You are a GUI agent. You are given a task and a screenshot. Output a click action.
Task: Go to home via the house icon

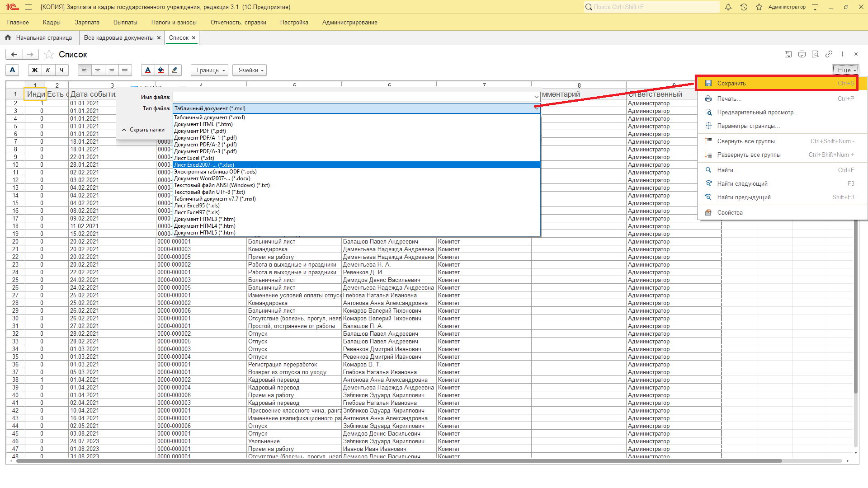coord(8,38)
